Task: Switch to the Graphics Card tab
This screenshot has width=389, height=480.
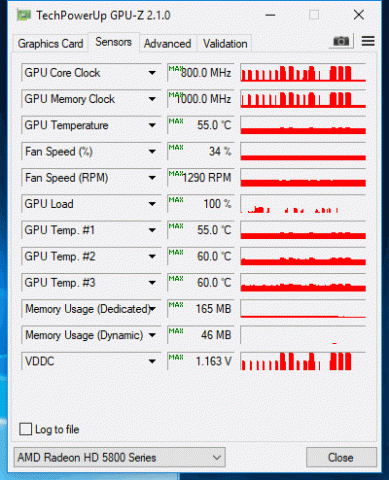Action: click(50, 43)
